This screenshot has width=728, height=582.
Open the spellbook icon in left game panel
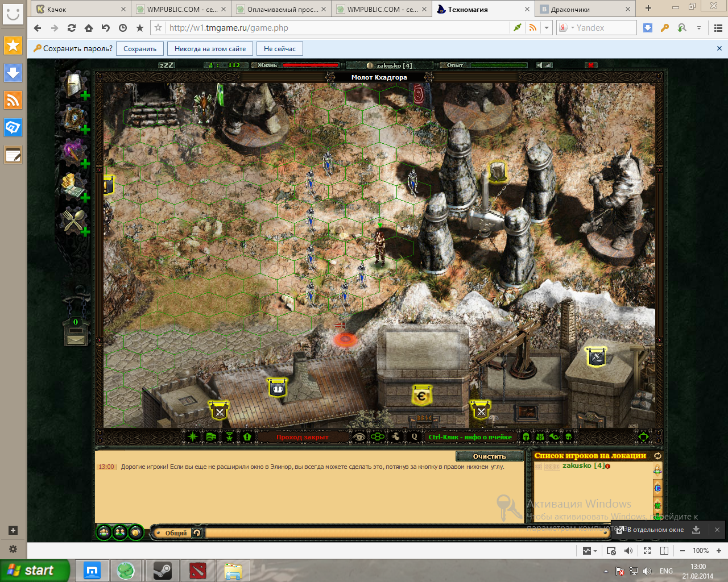[75, 119]
